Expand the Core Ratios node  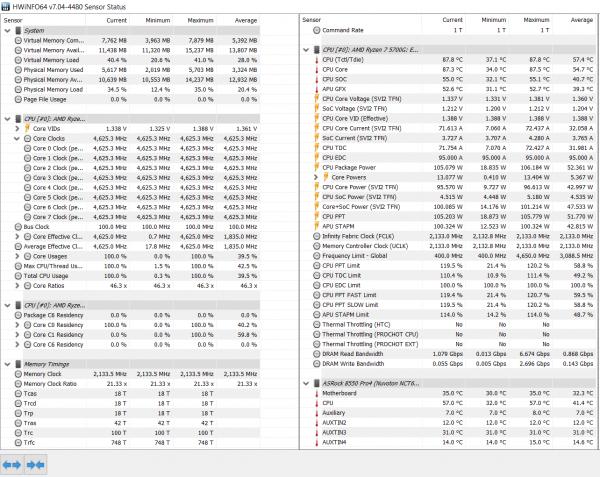(17, 286)
